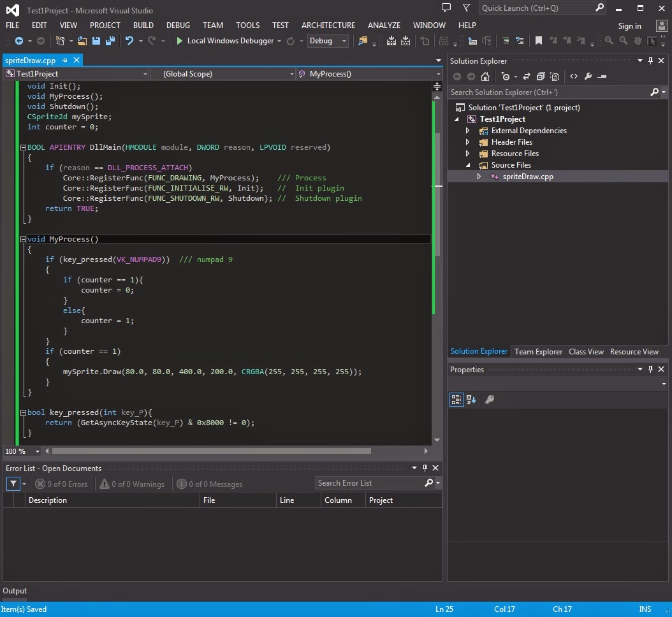Click the Alphabetical sort icon in Properties
The width and height of the screenshot is (672, 617).
pyautogui.click(x=471, y=400)
